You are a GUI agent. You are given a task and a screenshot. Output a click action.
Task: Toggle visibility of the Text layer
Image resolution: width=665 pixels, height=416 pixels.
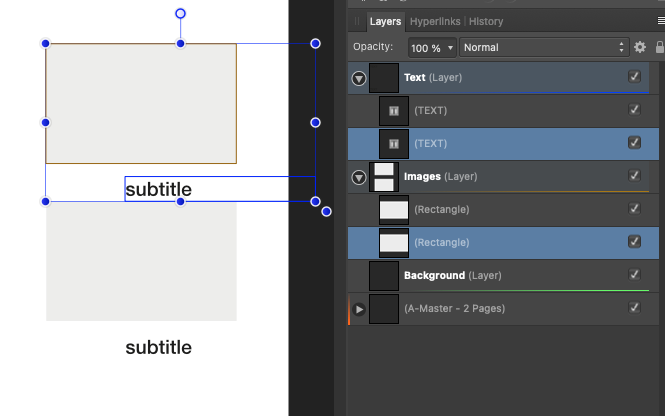634,77
